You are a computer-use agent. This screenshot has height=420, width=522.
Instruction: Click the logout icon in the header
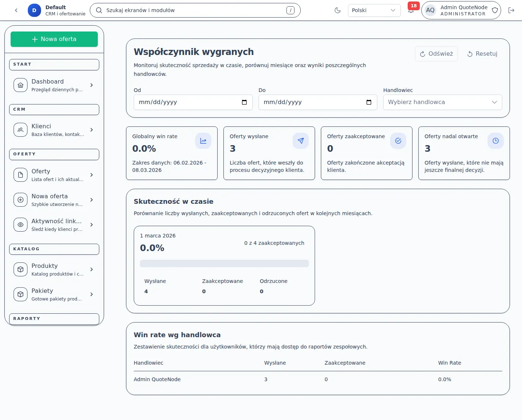click(511, 10)
